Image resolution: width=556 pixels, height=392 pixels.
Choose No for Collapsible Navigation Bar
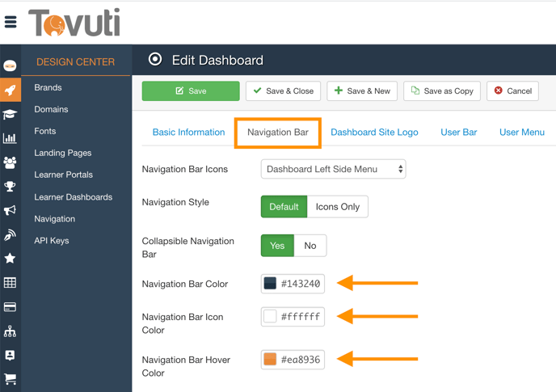310,246
